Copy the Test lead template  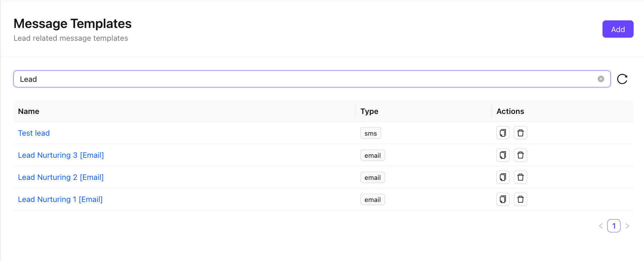click(503, 133)
